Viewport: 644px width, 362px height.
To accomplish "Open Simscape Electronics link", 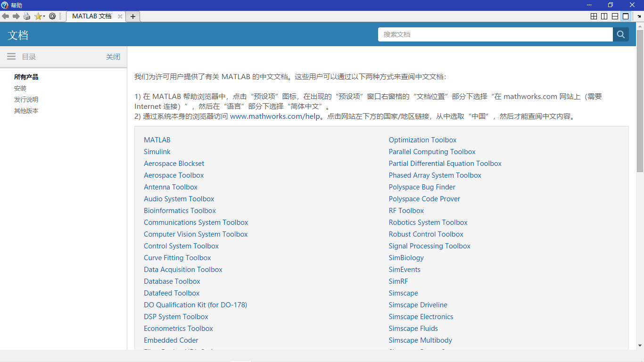I will pyautogui.click(x=421, y=317).
